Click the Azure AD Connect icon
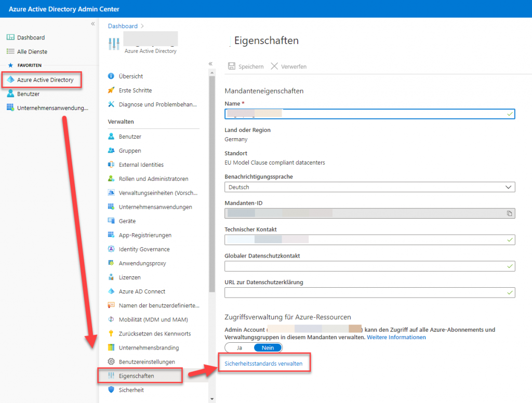532x403 pixels. (111, 291)
